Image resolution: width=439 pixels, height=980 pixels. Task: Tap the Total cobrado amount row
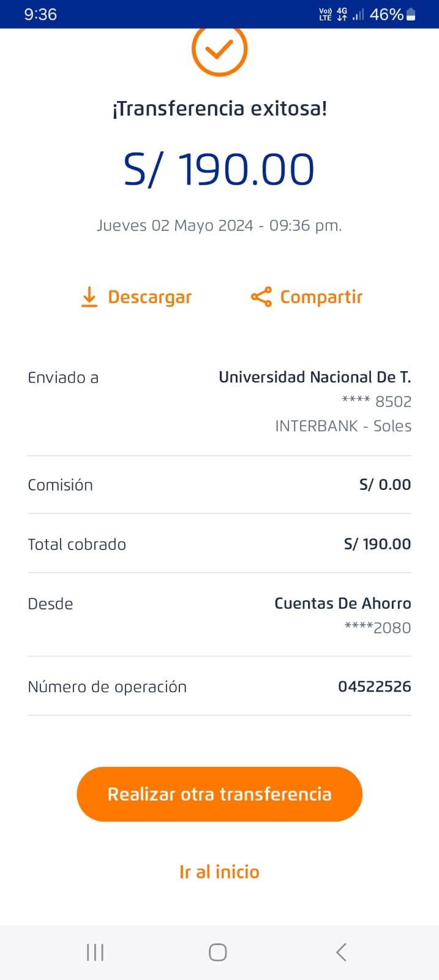(219, 544)
